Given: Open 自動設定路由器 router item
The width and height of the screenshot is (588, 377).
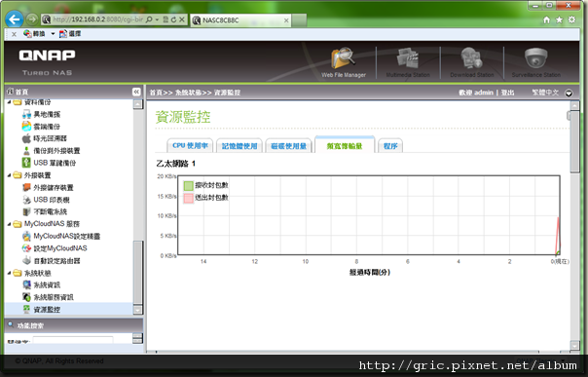Looking at the screenshot, I should (x=51, y=261).
